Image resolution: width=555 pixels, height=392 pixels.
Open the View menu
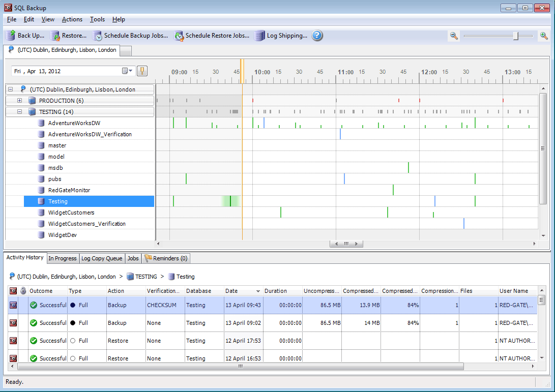[48, 19]
